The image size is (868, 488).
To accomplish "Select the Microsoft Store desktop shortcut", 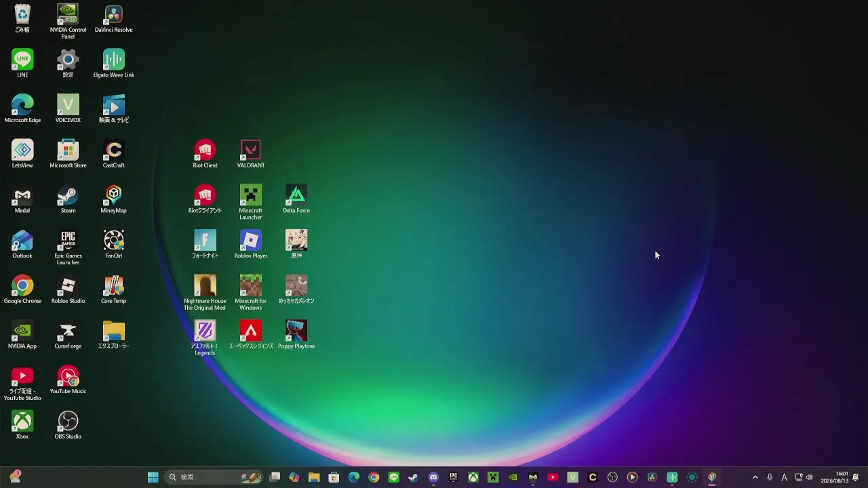I will coord(68,155).
